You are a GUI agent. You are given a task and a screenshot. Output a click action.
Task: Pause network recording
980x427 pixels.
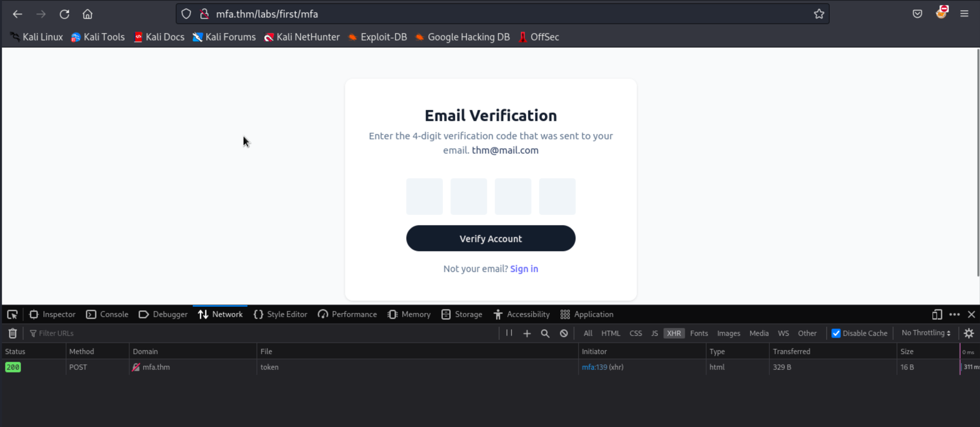pyautogui.click(x=509, y=333)
